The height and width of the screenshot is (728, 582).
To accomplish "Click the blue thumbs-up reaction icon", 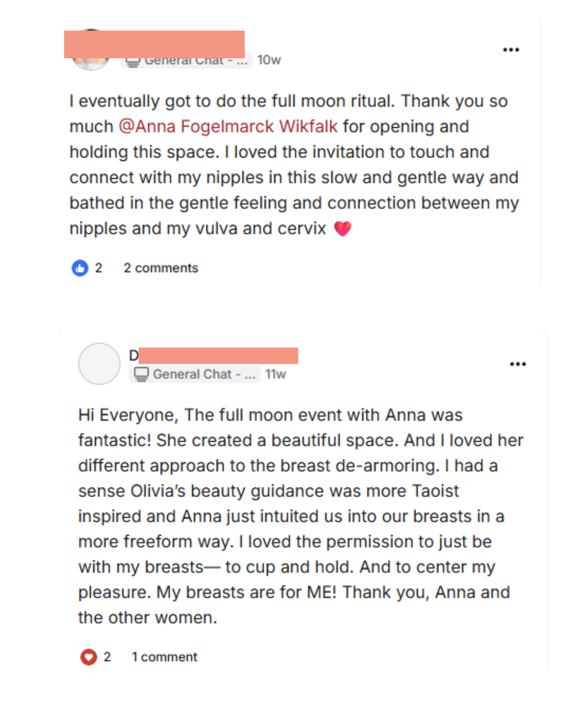I will 80,268.
